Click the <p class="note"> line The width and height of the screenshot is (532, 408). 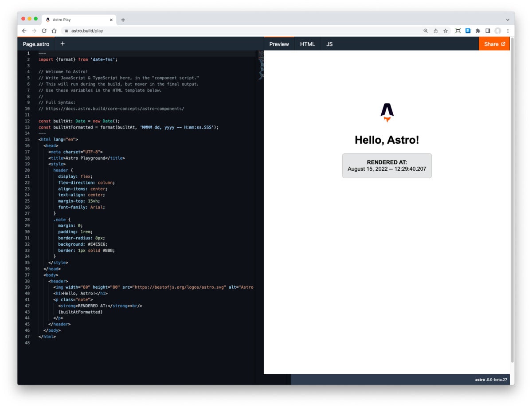[x=73, y=299]
